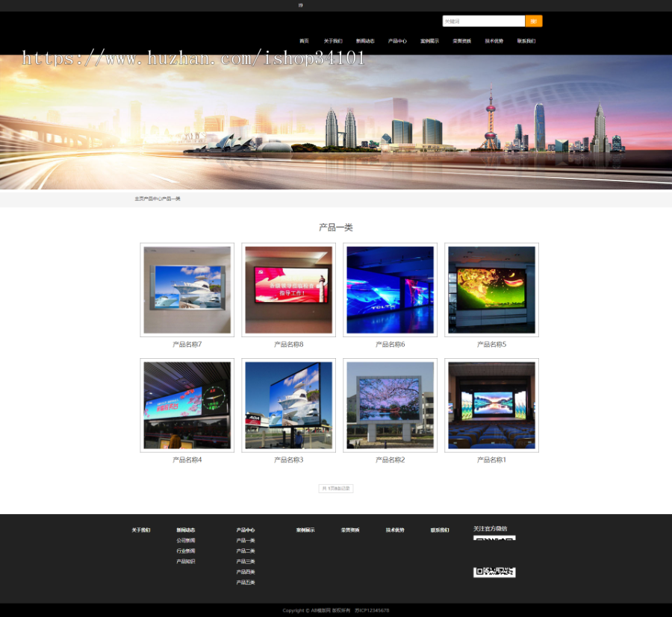Click the WeChat QR code image
Image resolution: width=672 pixels, height=617 pixels.
[x=494, y=557]
